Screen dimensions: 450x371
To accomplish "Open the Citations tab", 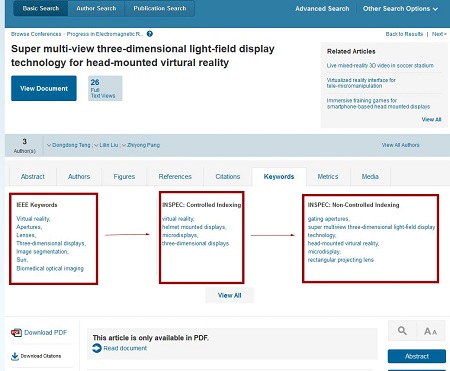I will click(x=228, y=176).
